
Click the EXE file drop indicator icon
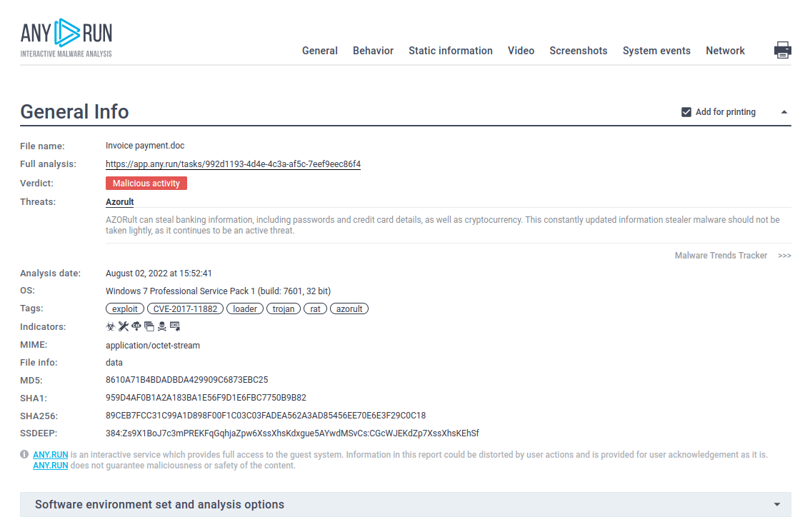tap(174, 326)
